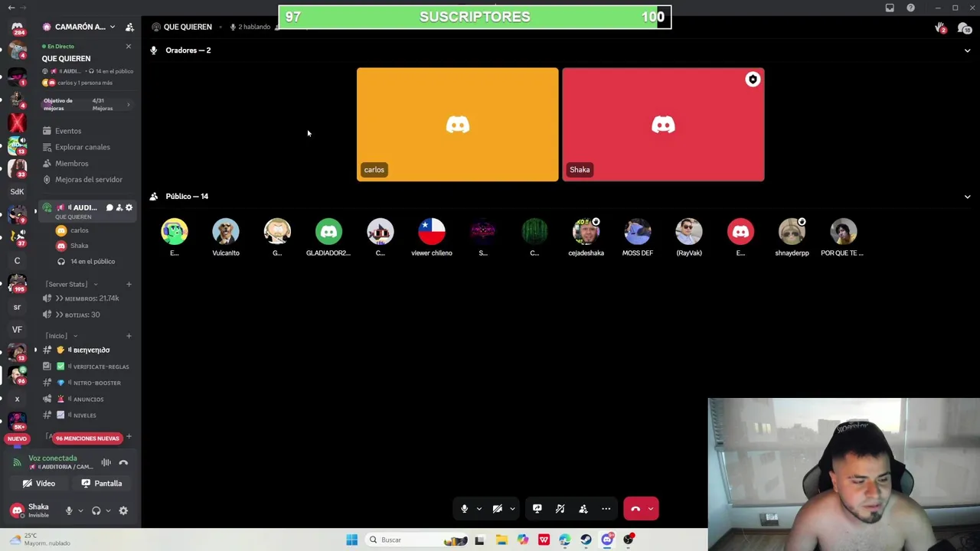Viewport: 980px width, 551px height.
Task: Turn on Vídeo camera button
Action: coord(39,484)
